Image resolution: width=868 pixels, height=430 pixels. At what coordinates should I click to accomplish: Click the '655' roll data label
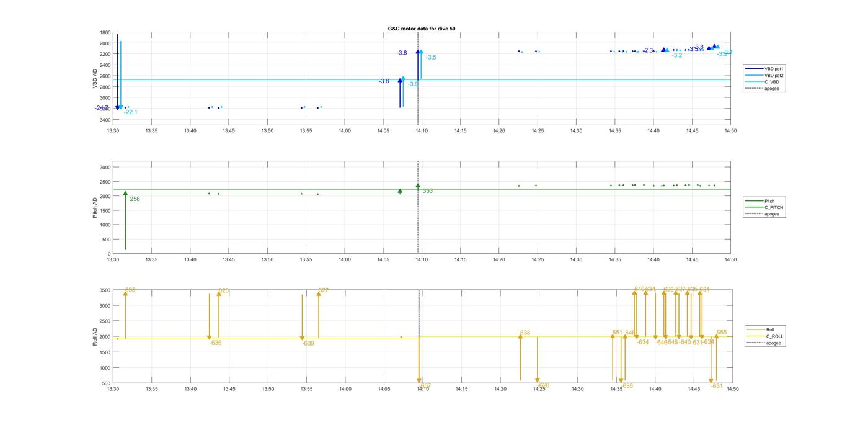click(722, 333)
